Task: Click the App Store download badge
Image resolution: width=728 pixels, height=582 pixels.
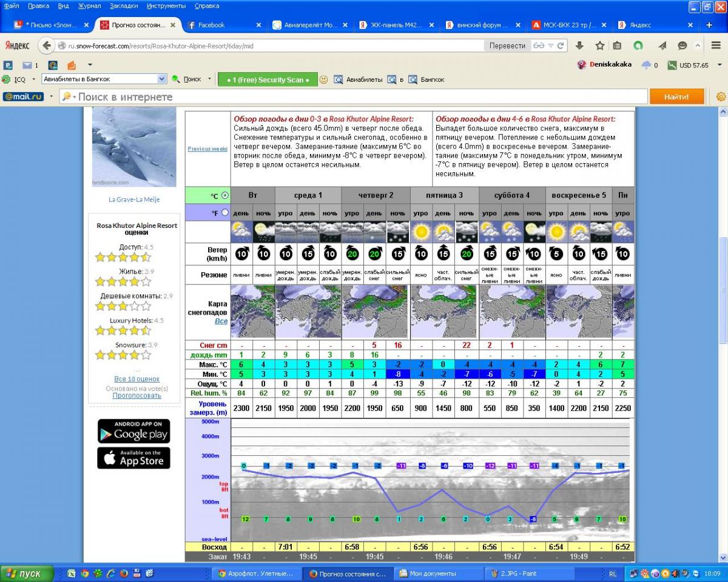Action: click(133, 458)
